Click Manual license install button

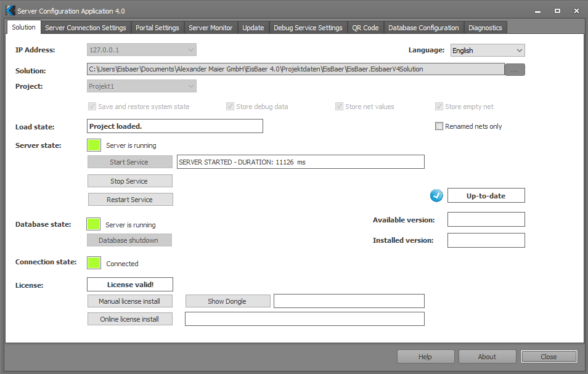tap(130, 301)
